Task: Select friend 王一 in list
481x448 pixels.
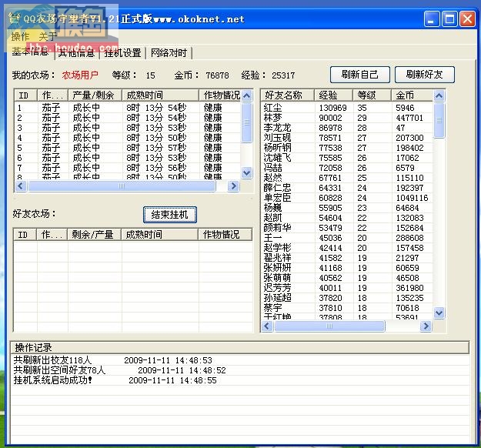Action: coord(347,238)
